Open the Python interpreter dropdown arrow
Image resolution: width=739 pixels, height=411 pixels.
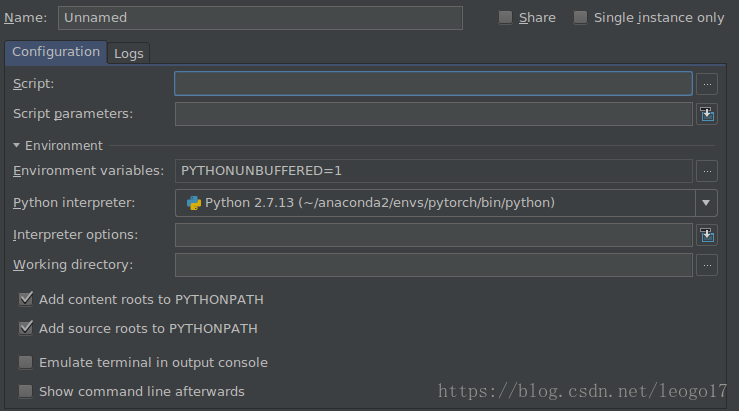(x=706, y=203)
